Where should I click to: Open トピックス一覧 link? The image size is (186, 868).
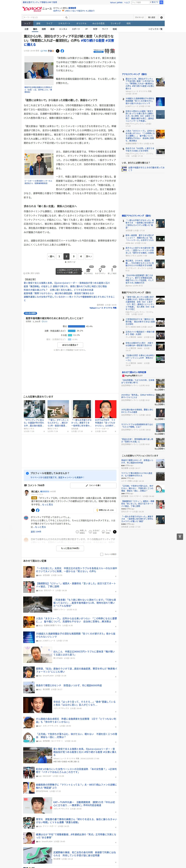pyautogui.click(x=155, y=29)
